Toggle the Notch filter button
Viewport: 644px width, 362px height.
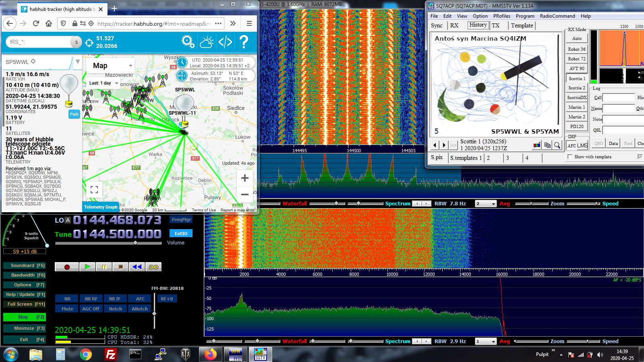(115, 309)
